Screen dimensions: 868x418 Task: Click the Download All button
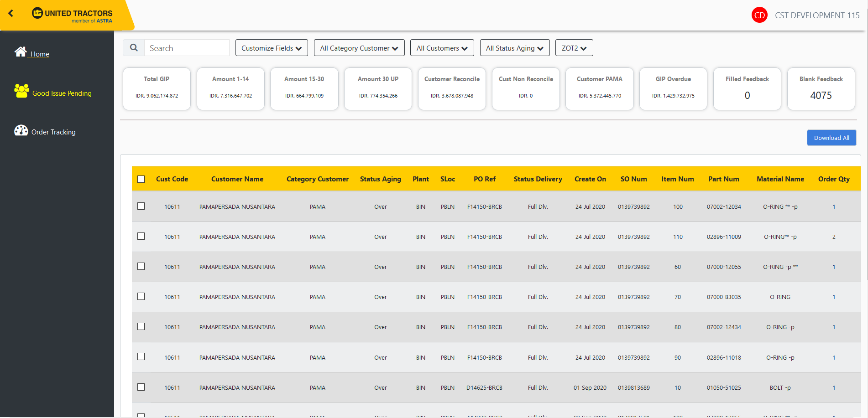point(831,138)
